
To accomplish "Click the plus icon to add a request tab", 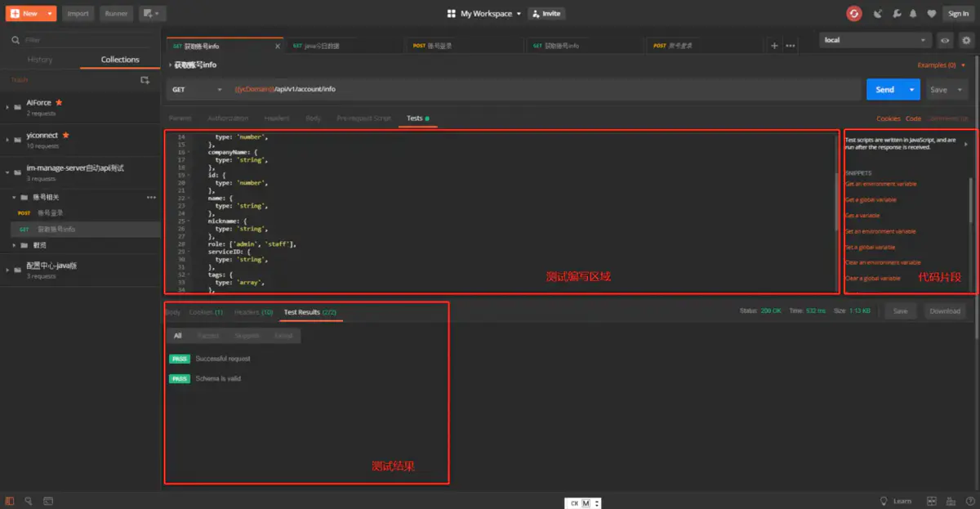I will [774, 46].
